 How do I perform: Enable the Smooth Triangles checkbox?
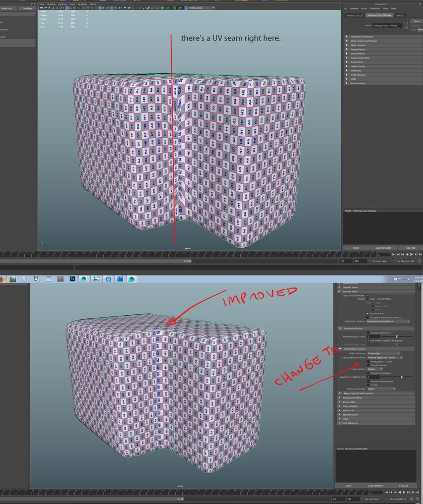(x=368, y=365)
